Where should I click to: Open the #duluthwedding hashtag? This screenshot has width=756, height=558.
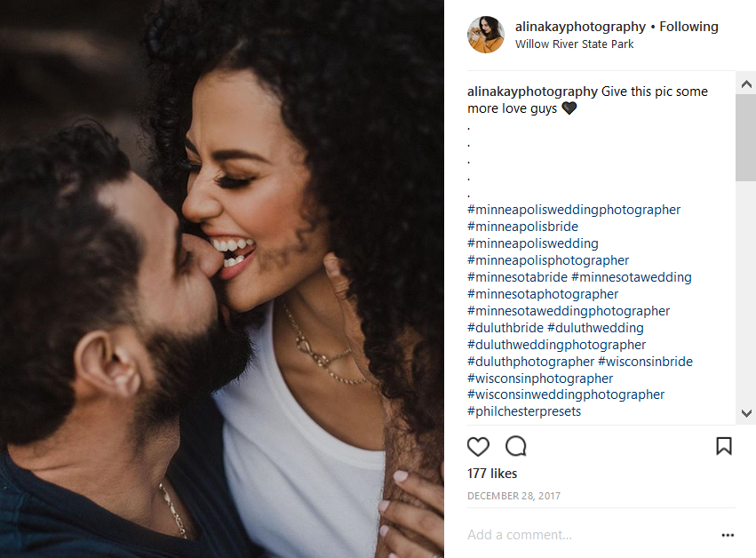click(x=595, y=328)
